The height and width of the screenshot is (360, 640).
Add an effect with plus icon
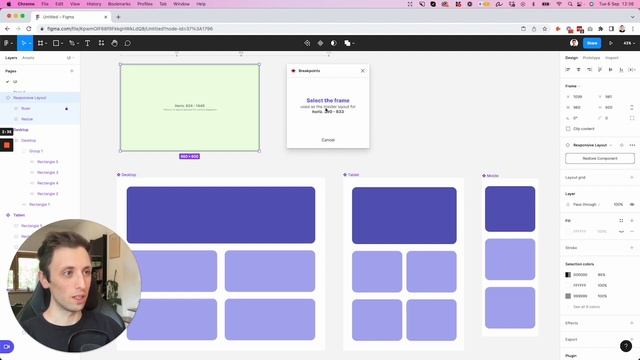(632, 323)
